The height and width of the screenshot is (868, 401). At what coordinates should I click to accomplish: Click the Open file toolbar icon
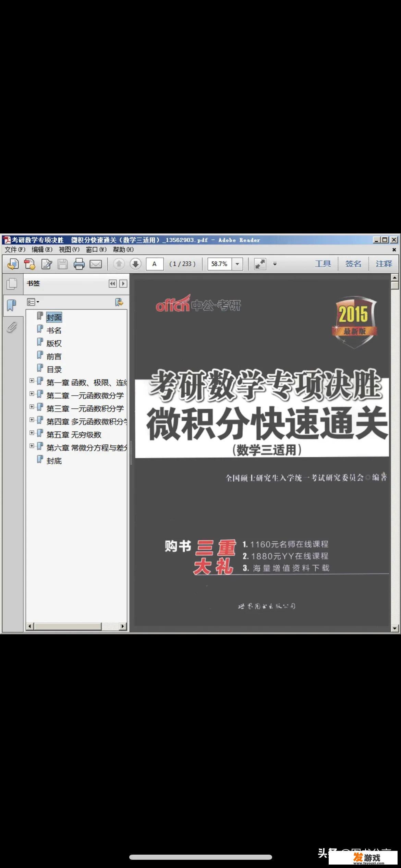click(x=13, y=264)
